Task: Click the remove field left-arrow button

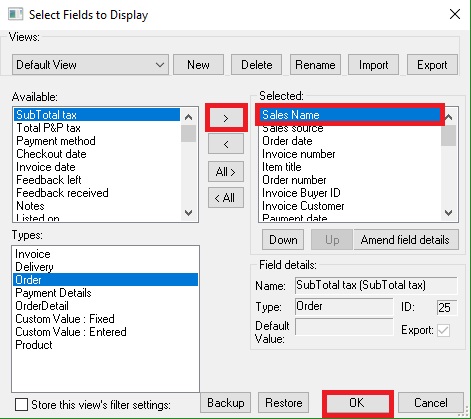Action: click(x=226, y=144)
